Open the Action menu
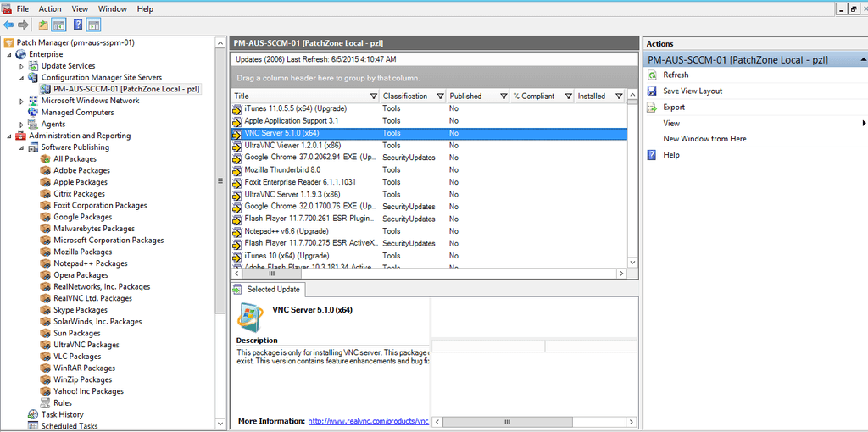 (50, 8)
